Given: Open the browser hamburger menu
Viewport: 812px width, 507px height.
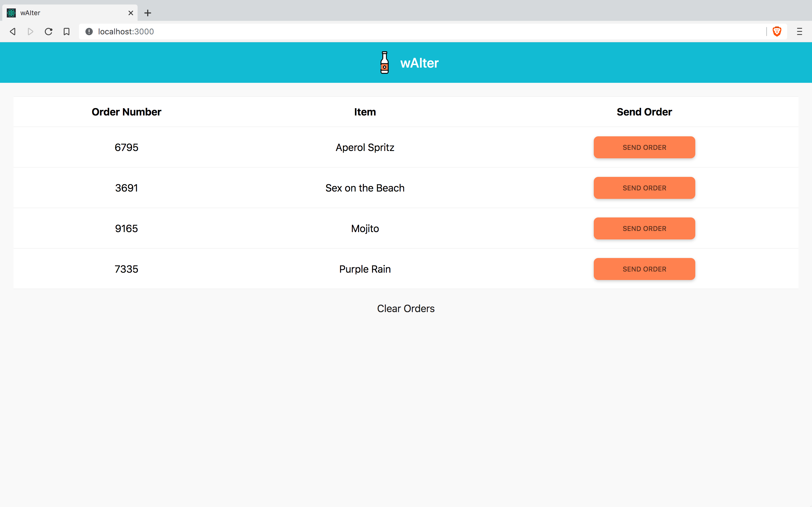Looking at the screenshot, I should click(799, 32).
